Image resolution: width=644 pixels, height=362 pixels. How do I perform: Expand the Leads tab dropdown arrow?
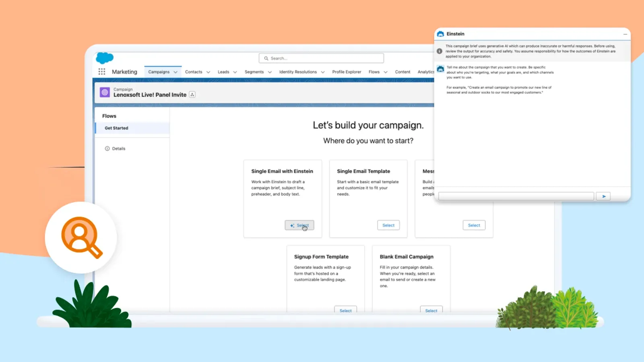coord(235,72)
